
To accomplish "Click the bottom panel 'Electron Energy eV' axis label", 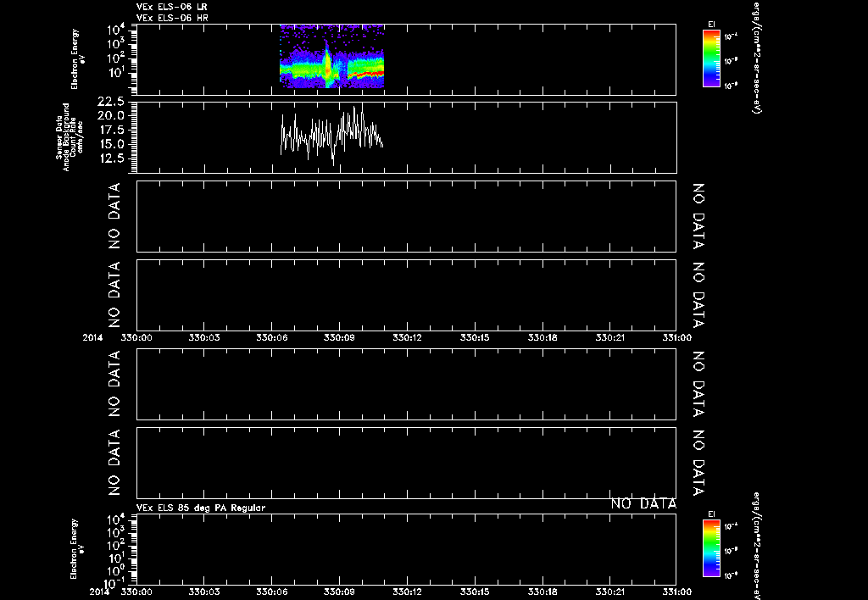I will coord(77,548).
